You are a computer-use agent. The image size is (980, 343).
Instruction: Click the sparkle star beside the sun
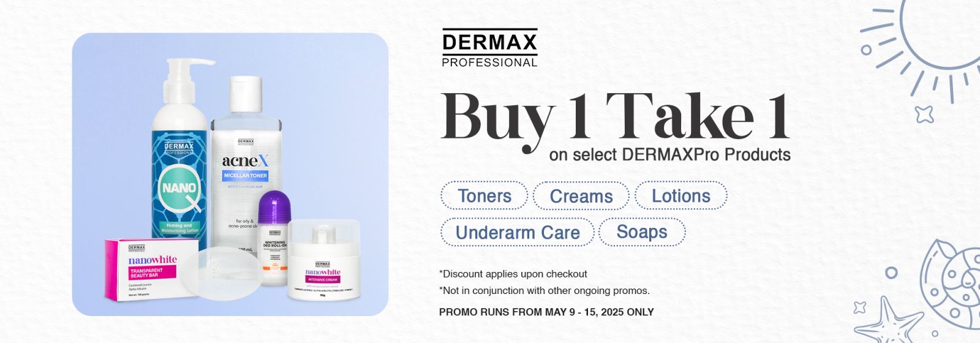pos(924,113)
